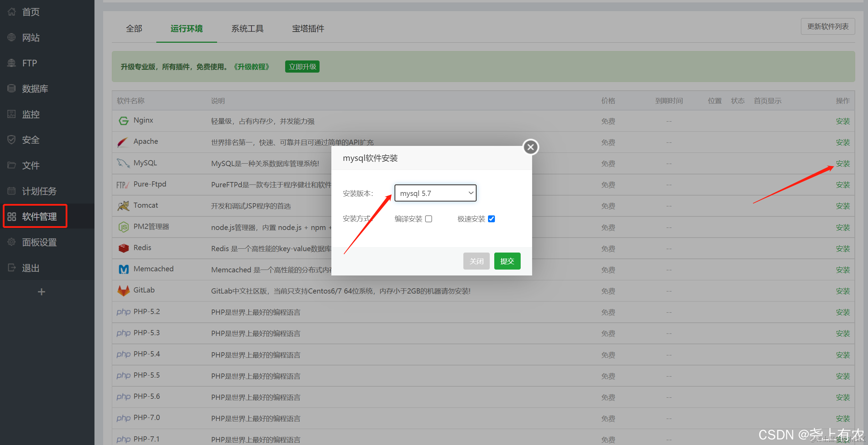The width and height of the screenshot is (868, 445).
Task: Click the plus icon below sidebar menu
Action: 41,292
